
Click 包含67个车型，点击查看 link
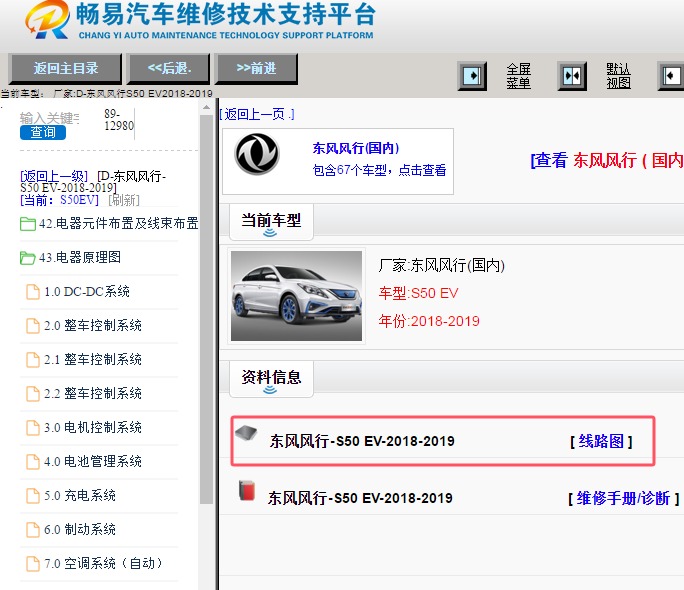pos(379,170)
